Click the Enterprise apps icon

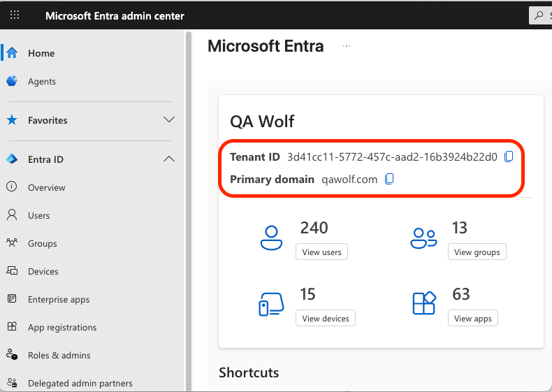pos(12,298)
